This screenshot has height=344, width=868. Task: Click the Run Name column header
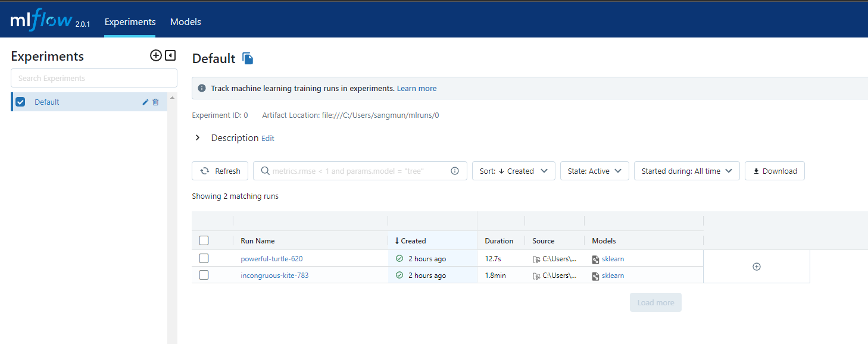[258, 241]
